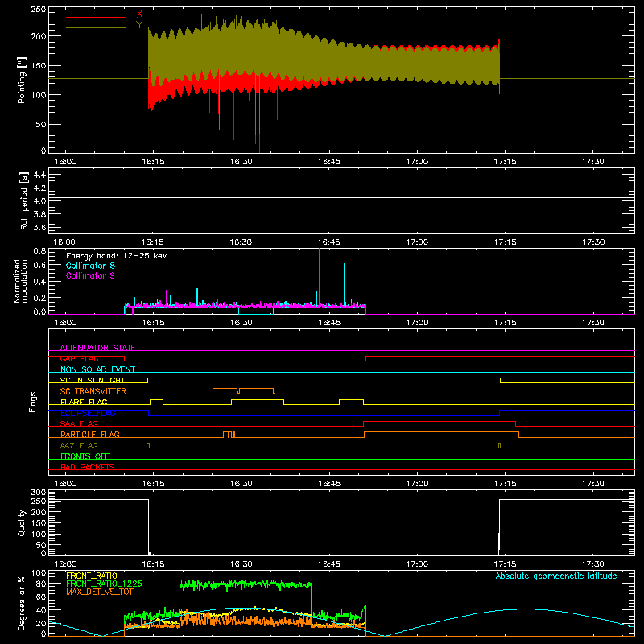The height and width of the screenshot is (644, 644).
Task: Click the tall cyan Collimator 8 spike
Action: tap(345, 284)
